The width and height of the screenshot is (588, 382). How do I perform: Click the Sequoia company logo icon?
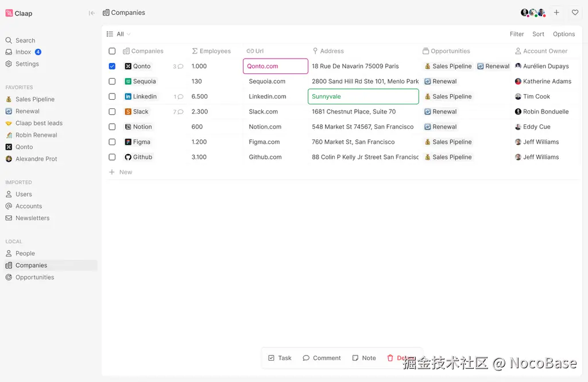point(128,81)
